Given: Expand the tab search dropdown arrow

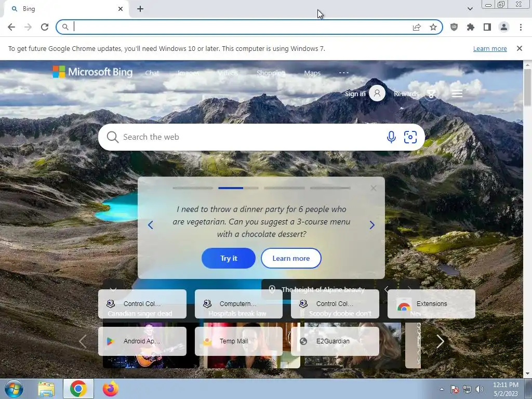Looking at the screenshot, I should pos(470,9).
